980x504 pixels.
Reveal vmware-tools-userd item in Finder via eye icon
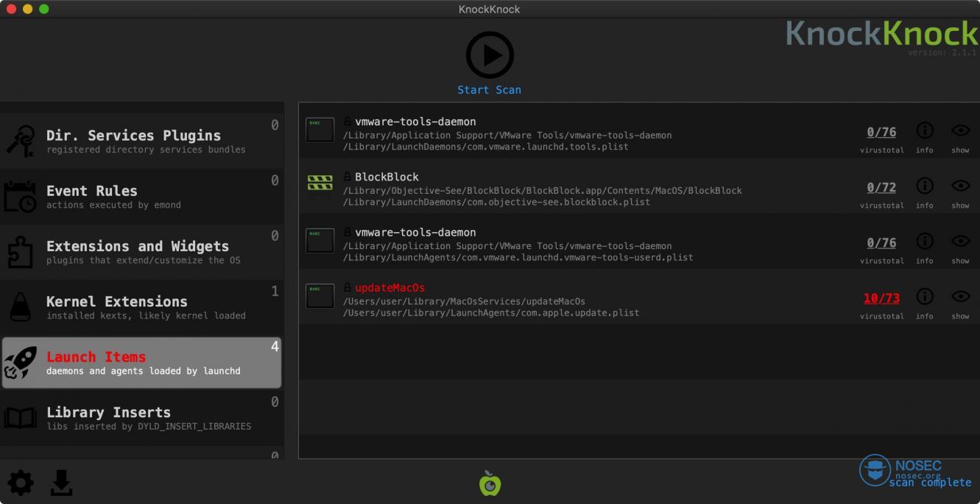pos(960,241)
